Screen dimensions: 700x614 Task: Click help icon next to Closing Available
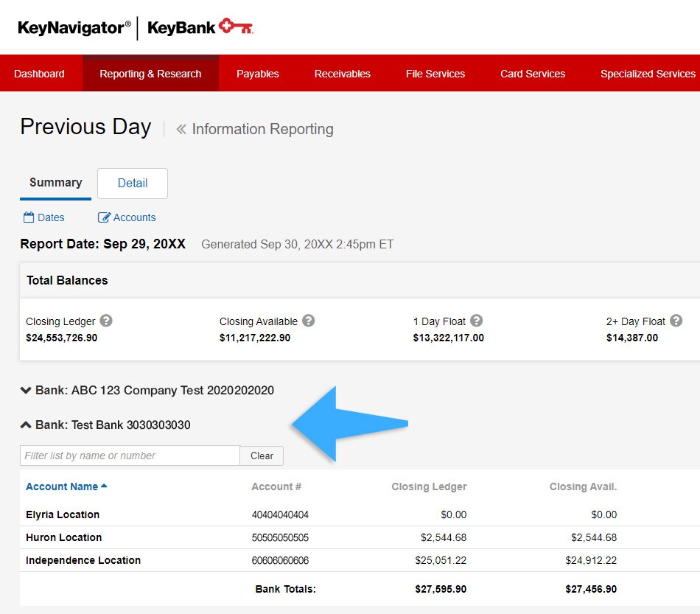[308, 321]
